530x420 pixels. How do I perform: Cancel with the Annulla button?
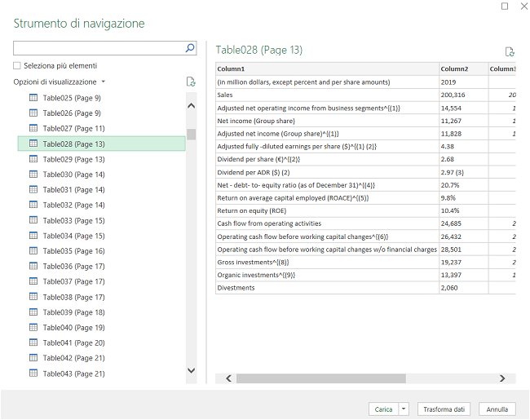point(497,409)
